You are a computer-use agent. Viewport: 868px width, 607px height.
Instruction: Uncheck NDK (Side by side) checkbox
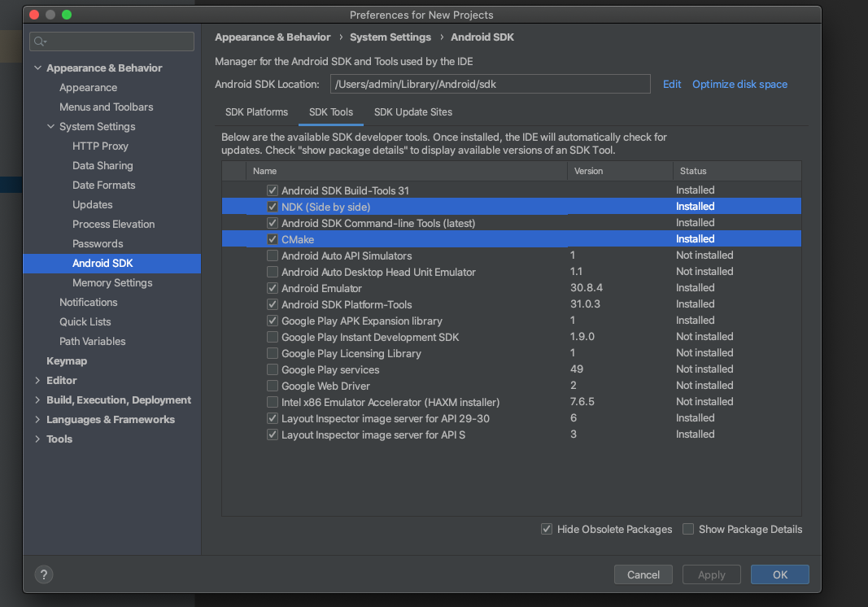[273, 207]
